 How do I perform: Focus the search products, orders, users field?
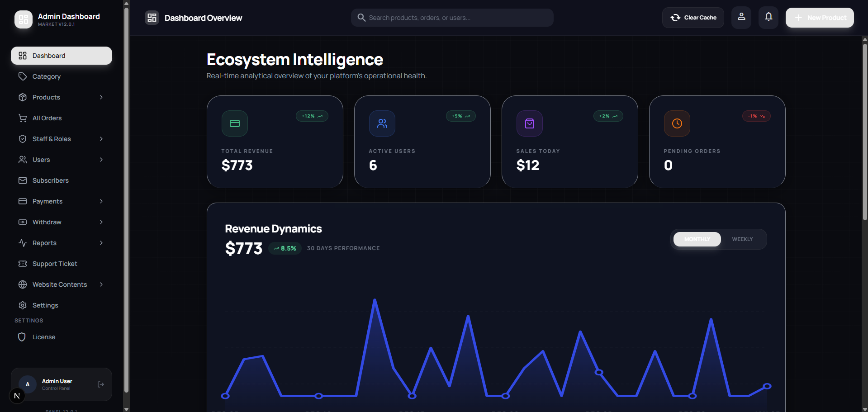pos(452,18)
